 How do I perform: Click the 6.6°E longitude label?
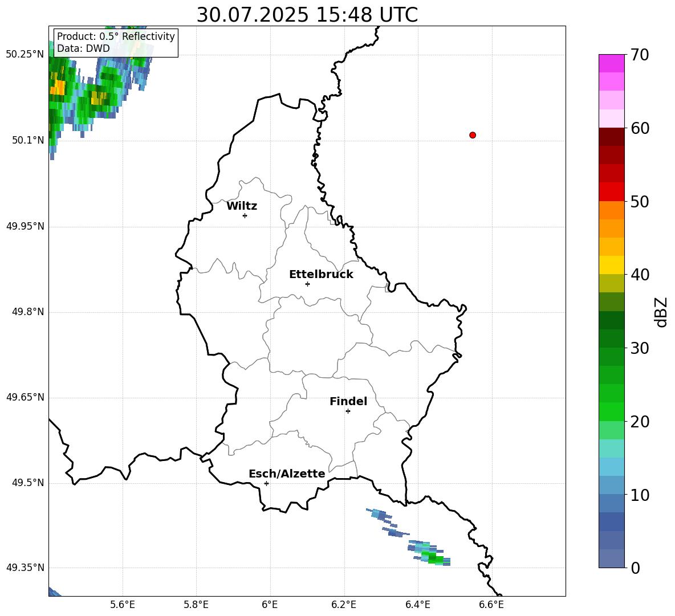[x=491, y=605]
